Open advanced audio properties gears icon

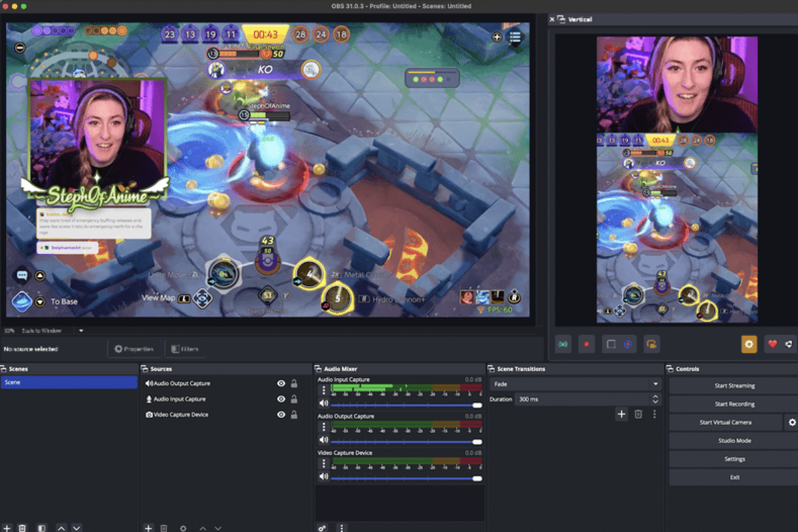[323, 528]
